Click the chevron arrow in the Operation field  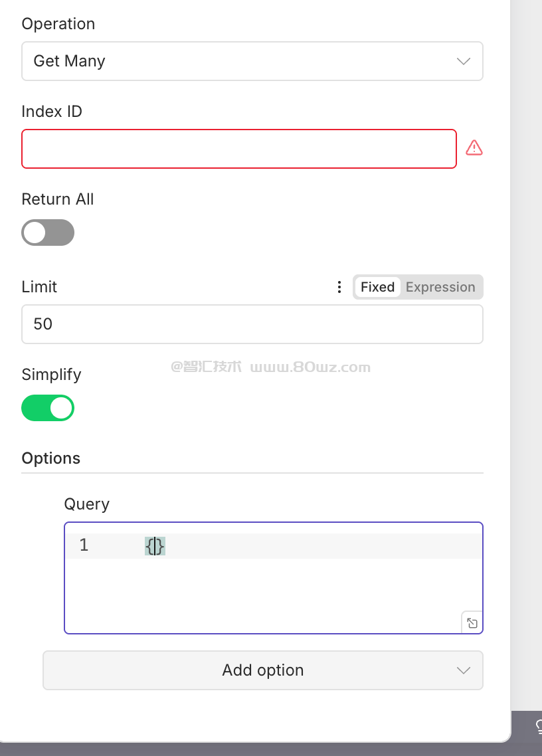coord(464,61)
